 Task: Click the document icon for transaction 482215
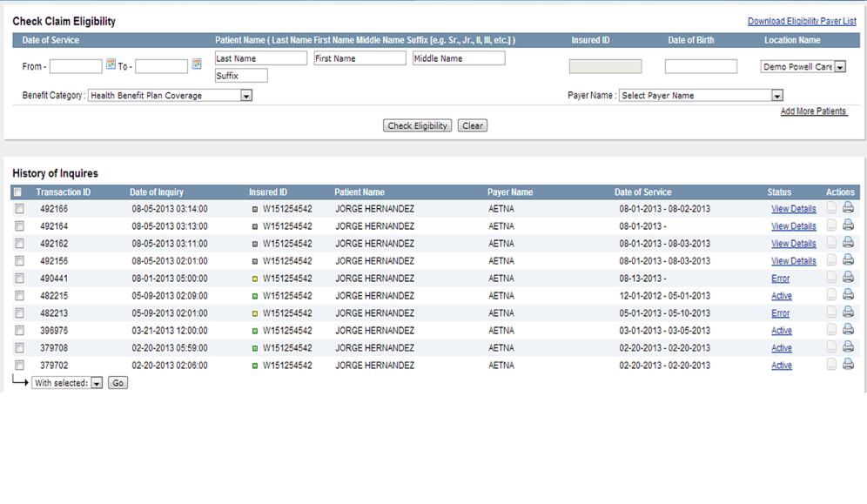[831, 295]
